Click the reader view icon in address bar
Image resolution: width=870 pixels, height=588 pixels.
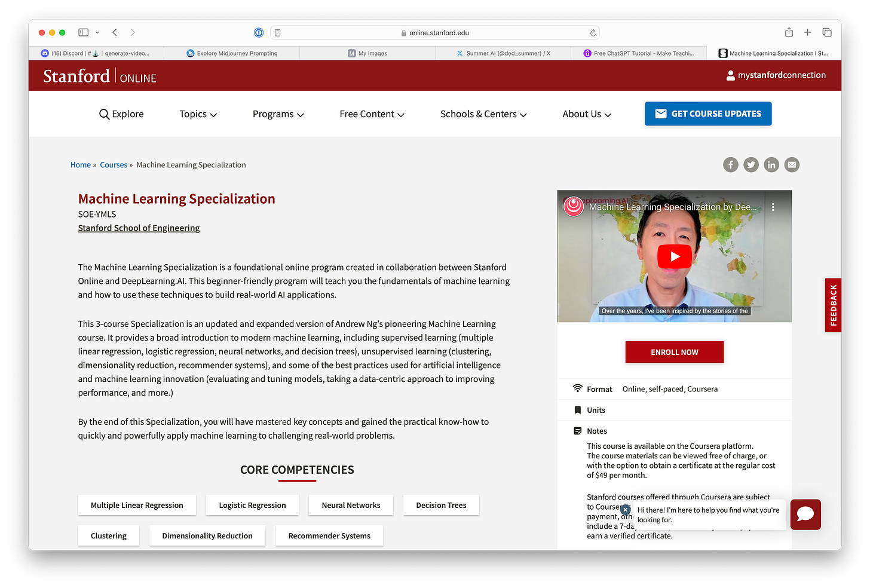(x=278, y=33)
